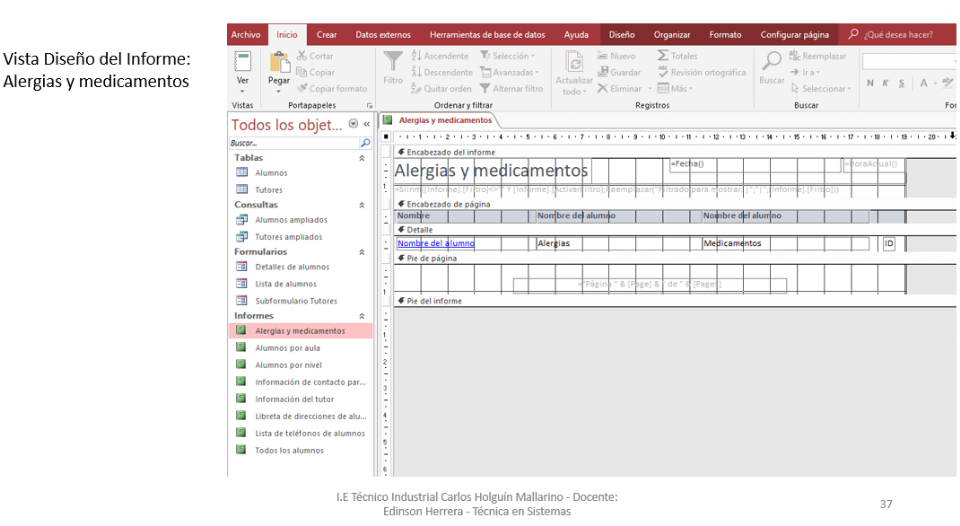Switch to the Diseño ribbon tab

click(622, 35)
